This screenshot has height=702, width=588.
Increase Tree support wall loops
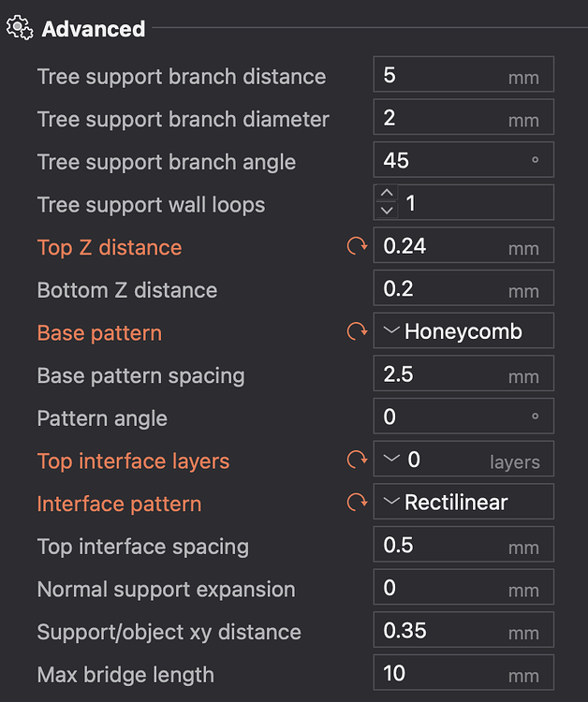click(387, 194)
